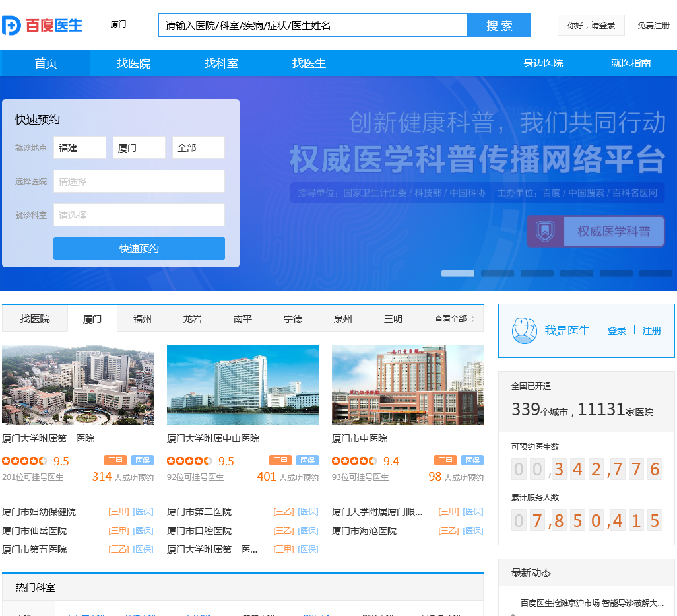The height and width of the screenshot is (616, 677).
Task: Click the 权威医学科普 banner button
Action: (596, 232)
